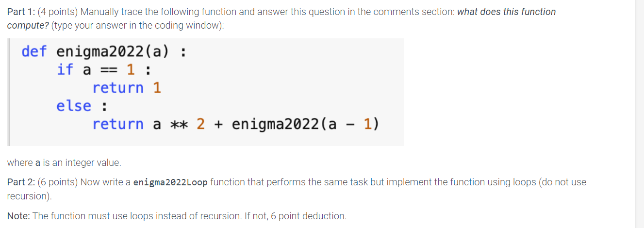The height and width of the screenshot is (228, 644).
Task: Click the 'Part 2:' heading text
Action: tap(21, 182)
